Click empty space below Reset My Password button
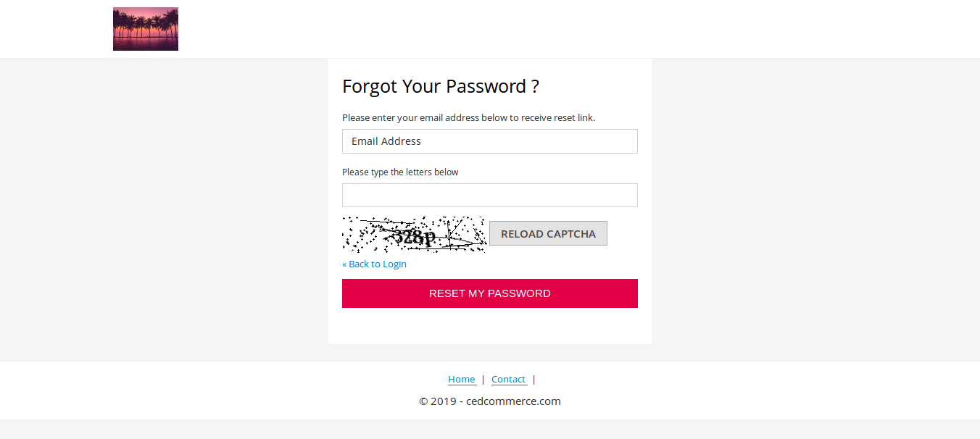This screenshot has width=980, height=439. (x=489, y=326)
